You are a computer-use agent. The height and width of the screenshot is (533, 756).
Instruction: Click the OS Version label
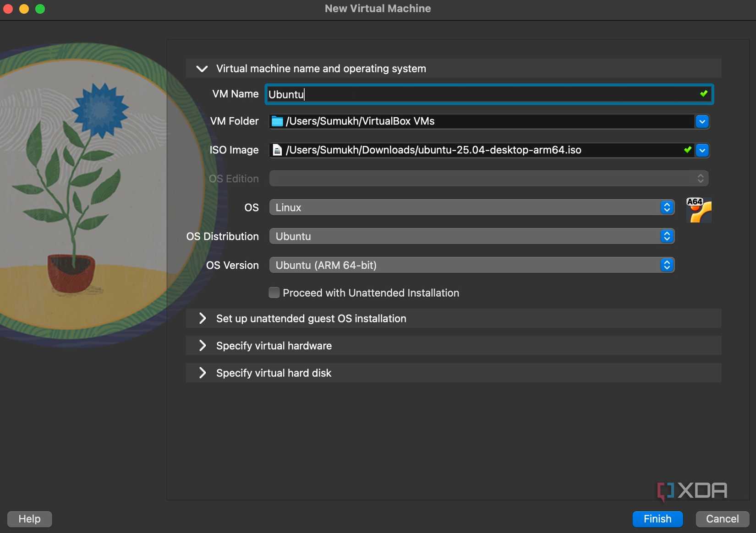232,265
